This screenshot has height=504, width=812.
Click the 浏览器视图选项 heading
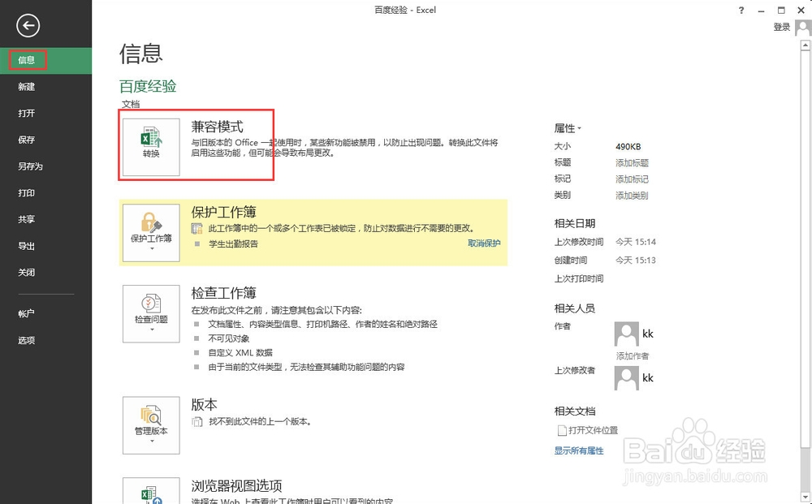click(236, 486)
